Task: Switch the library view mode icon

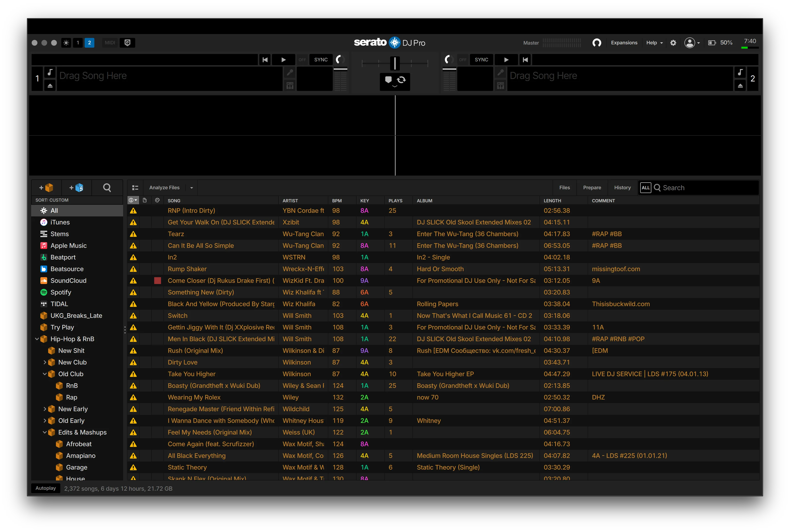Action: 135,188
